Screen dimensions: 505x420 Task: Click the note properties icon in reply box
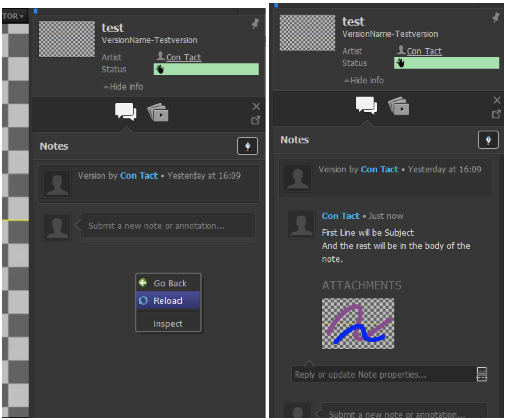pyautogui.click(x=482, y=374)
